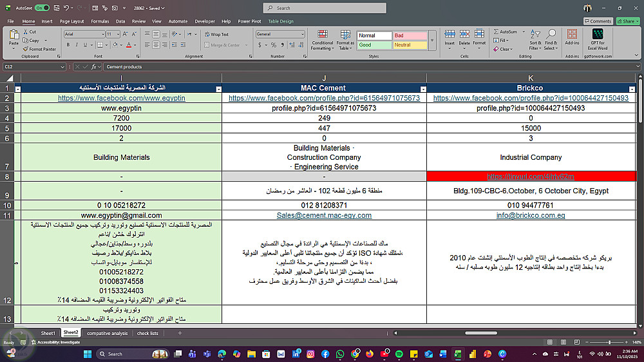Apply the Bad cell style
Image resolution: width=644 pixels, height=362 pixels.
(x=410, y=35)
